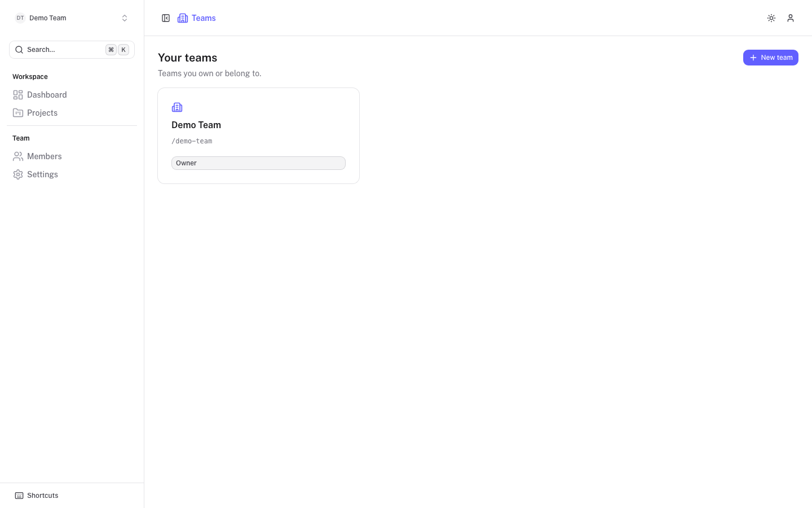The height and width of the screenshot is (508, 812).
Task: Go to Members page
Action: 72,156
